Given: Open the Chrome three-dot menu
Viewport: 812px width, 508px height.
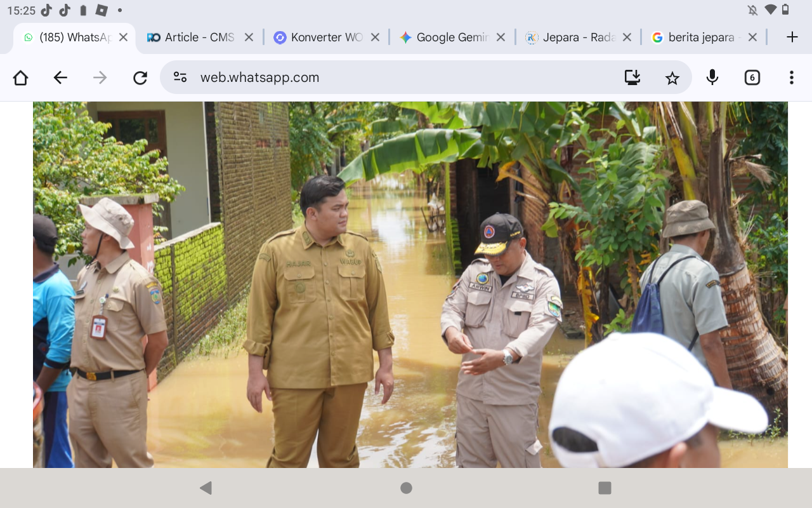Looking at the screenshot, I should 791,77.
